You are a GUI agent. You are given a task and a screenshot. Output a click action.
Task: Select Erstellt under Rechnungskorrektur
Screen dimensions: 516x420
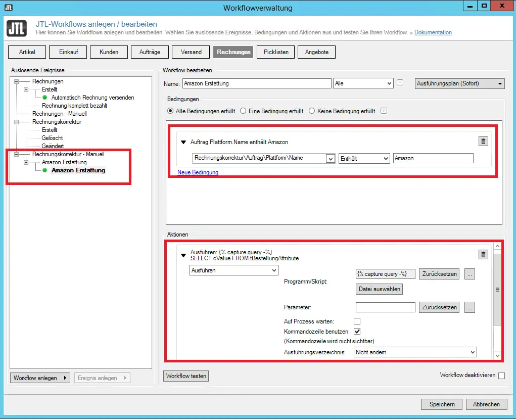pos(50,130)
